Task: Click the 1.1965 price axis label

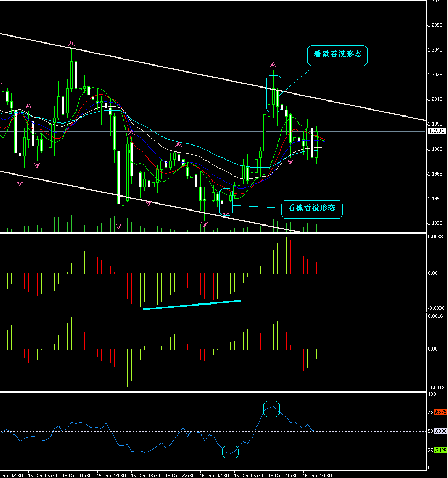Action: 435,174
